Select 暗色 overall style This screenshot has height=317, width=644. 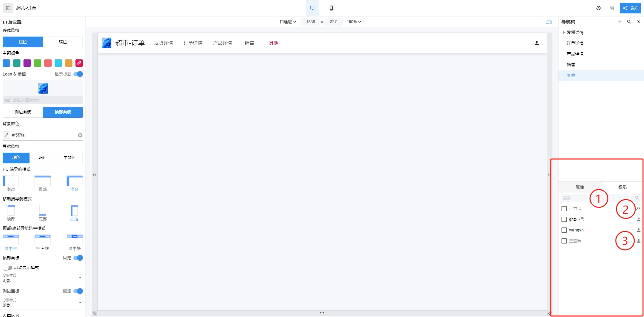pyautogui.click(x=63, y=42)
